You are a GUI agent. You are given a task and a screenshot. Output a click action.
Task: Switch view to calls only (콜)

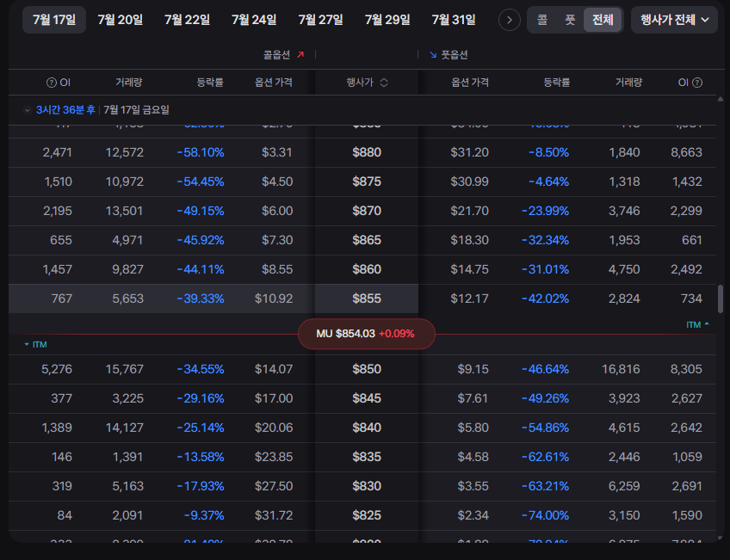click(x=542, y=20)
